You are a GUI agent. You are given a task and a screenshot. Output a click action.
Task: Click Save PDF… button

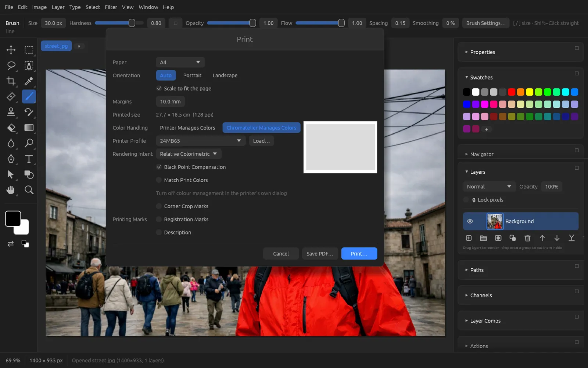pos(320,254)
